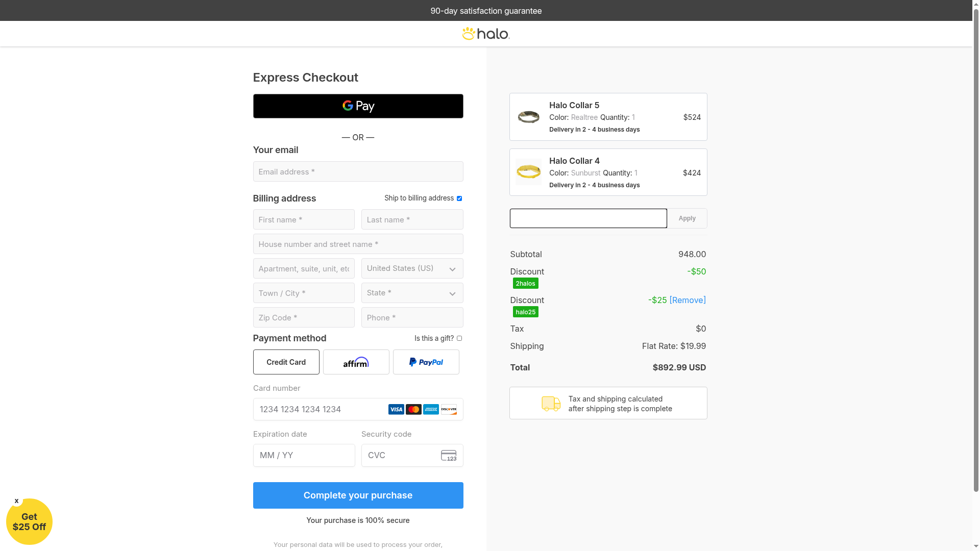The width and height of the screenshot is (980, 551).
Task: Select Affirm payment method
Action: [356, 362]
